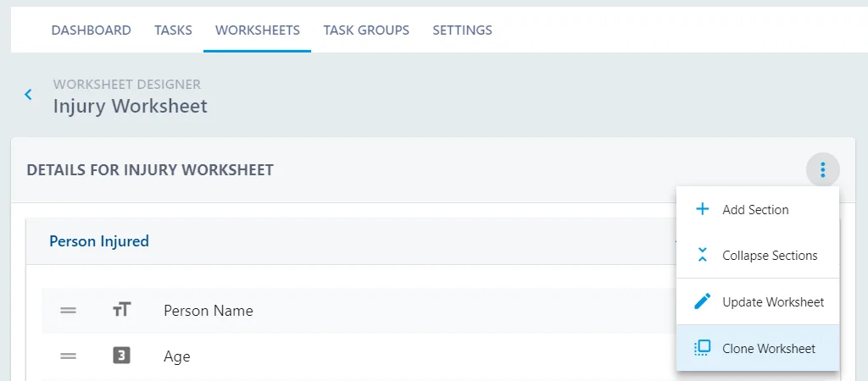This screenshot has width=868, height=381.
Task: Go to the Task Groups tab
Action: point(366,30)
